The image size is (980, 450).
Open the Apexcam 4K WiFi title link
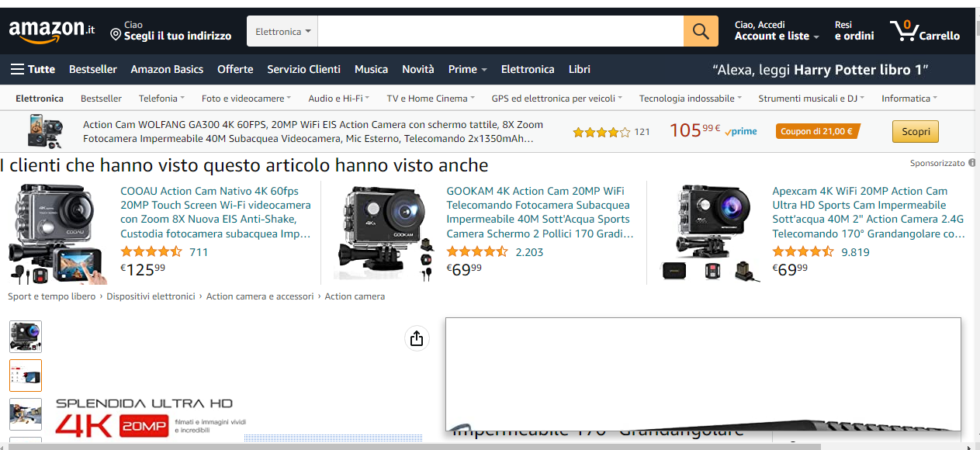[x=869, y=212]
